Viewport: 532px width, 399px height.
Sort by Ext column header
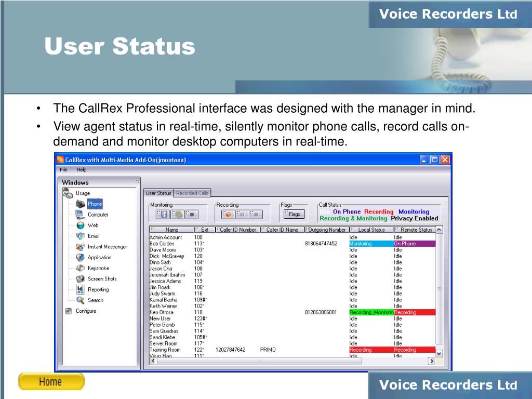click(x=204, y=230)
